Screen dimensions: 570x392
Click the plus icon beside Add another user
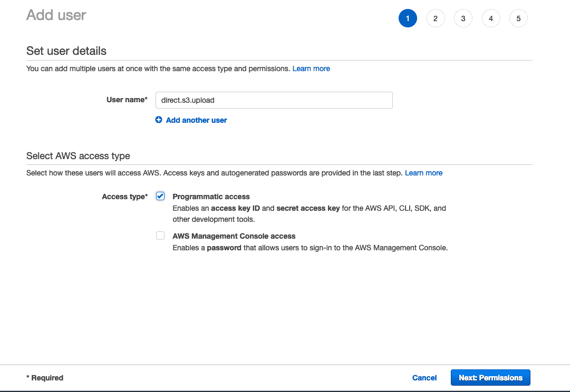[159, 120]
